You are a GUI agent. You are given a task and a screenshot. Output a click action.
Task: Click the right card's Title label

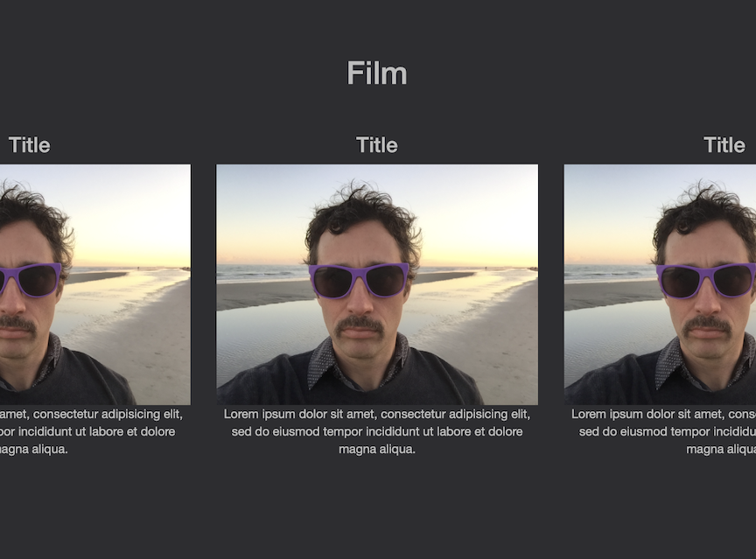point(724,145)
